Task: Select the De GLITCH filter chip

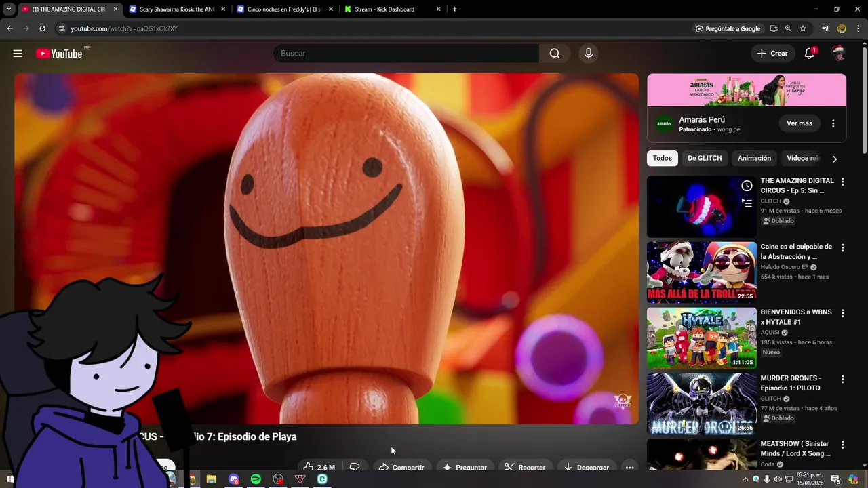Action: pyautogui.click(x=705, y=158)
